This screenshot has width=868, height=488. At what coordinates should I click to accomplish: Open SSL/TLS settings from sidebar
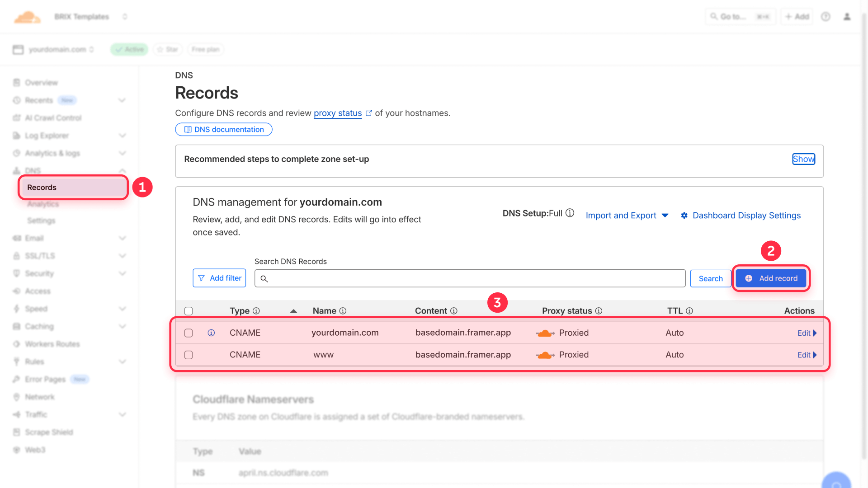[38, 256]
